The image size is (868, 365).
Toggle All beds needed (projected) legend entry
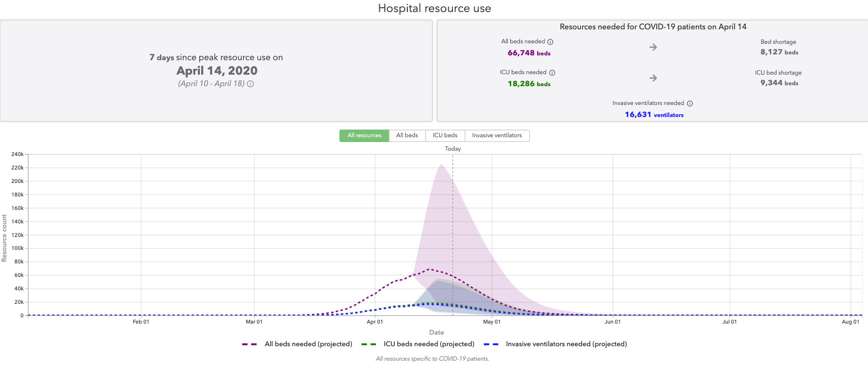point(308,344)
